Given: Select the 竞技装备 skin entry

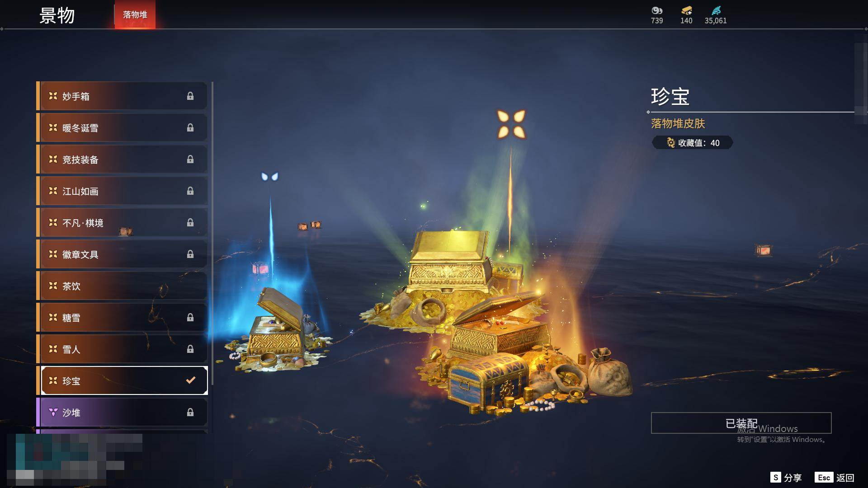Looking at the screenshot, I should 122,159.
